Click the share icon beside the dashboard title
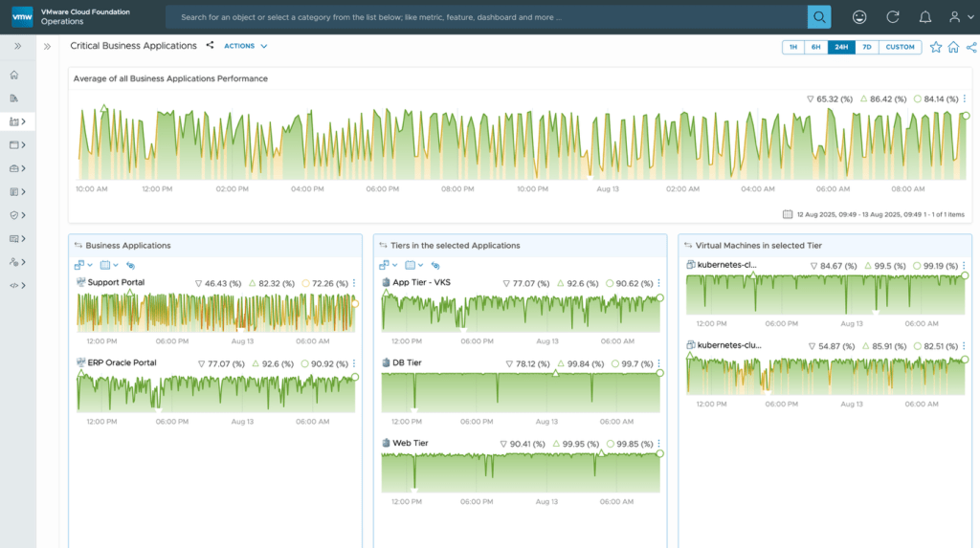Viewport: 980px width, 548px height. (x=210, y=46)
